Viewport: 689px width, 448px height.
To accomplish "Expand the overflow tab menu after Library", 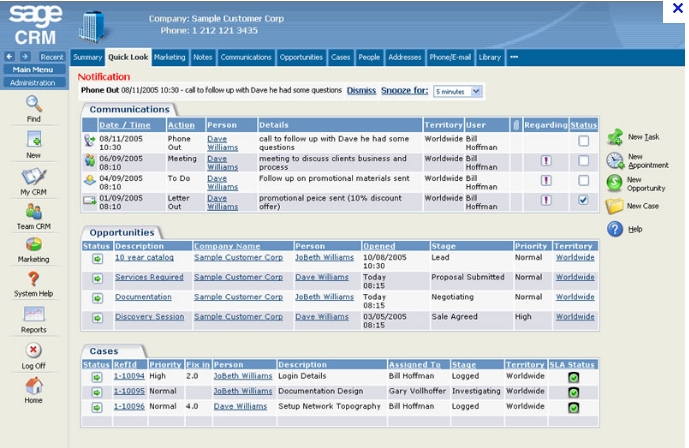I will (514, 57).
